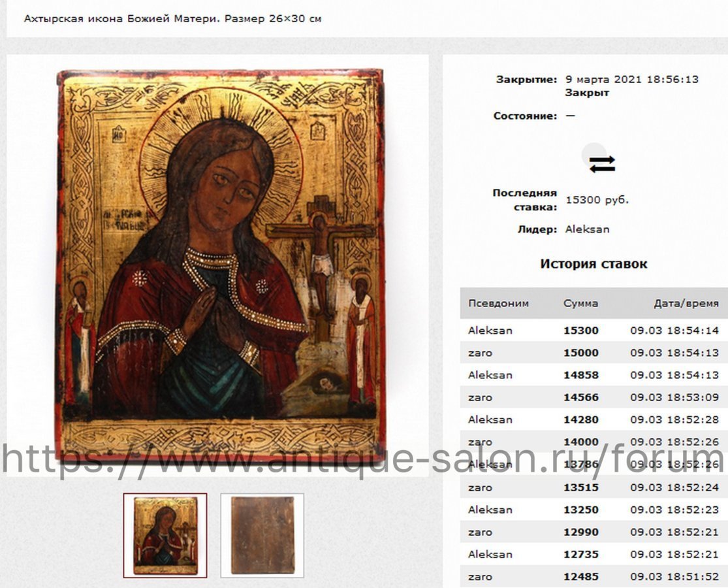
Task: Click the timestamp in the 12735 row
Action: tap(674, 555)
